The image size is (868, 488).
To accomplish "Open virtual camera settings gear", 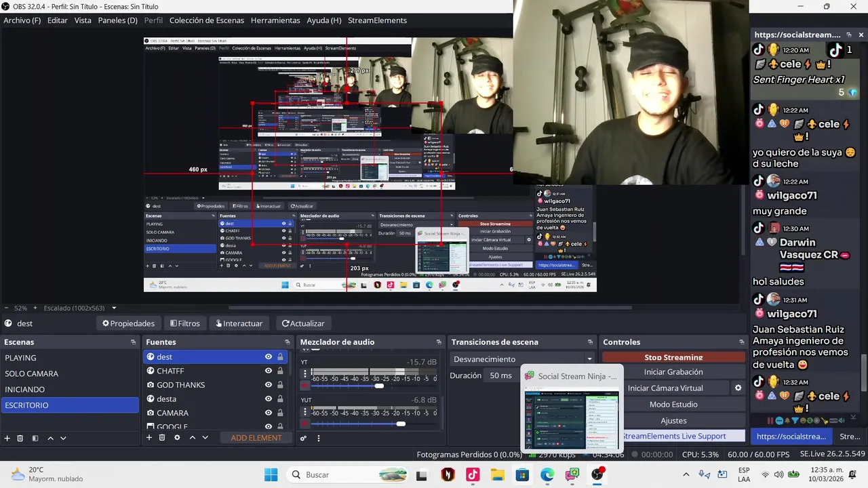I will point(738,388).
